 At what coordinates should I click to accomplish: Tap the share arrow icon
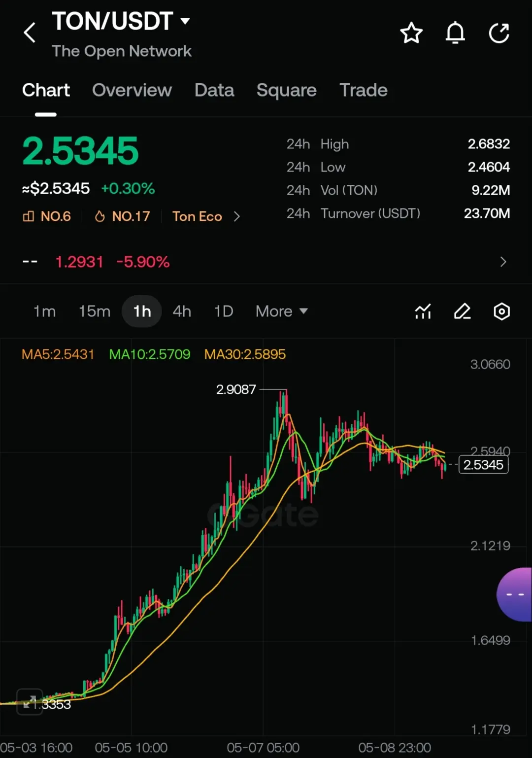[499, 33]
